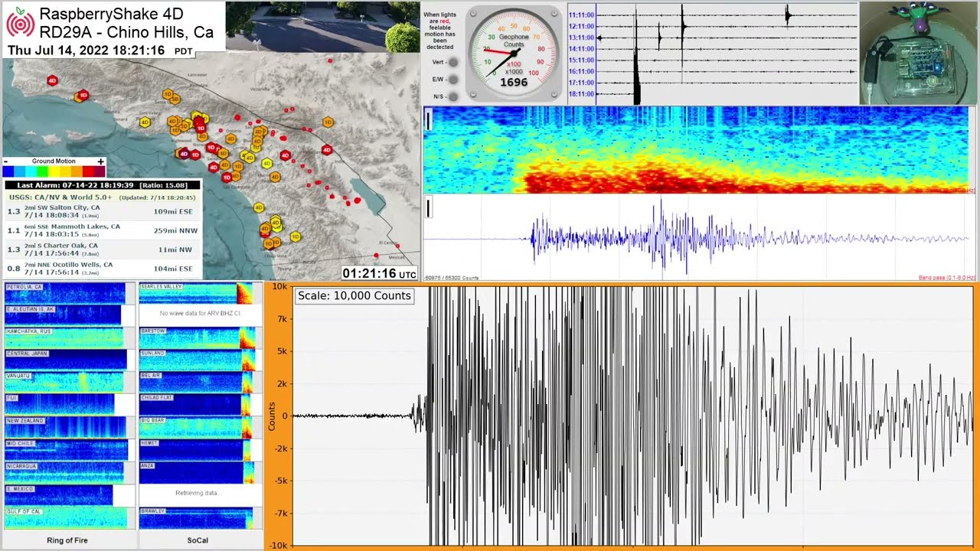This screenshot has height=551, width=980.
Task: Open the Central Japan spectrogram thumbnail
Action: [65, 360]
